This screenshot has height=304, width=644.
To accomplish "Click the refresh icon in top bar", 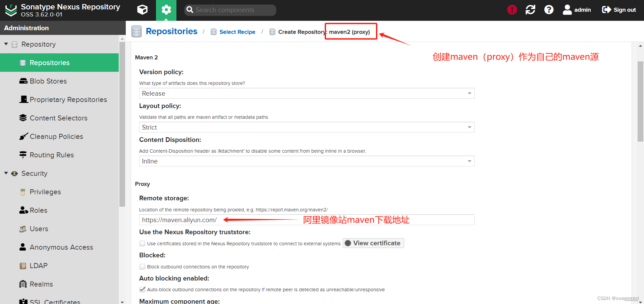I will pos(530,10).
